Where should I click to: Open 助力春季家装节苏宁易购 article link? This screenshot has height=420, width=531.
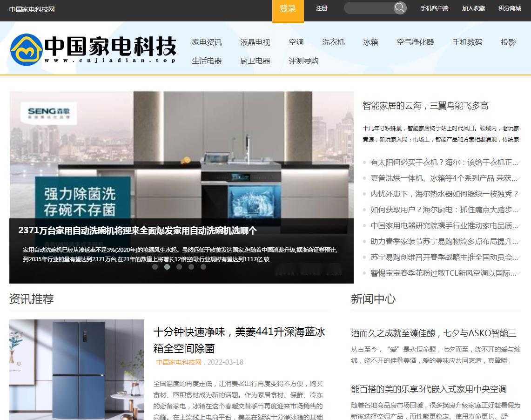pos(444,242)
